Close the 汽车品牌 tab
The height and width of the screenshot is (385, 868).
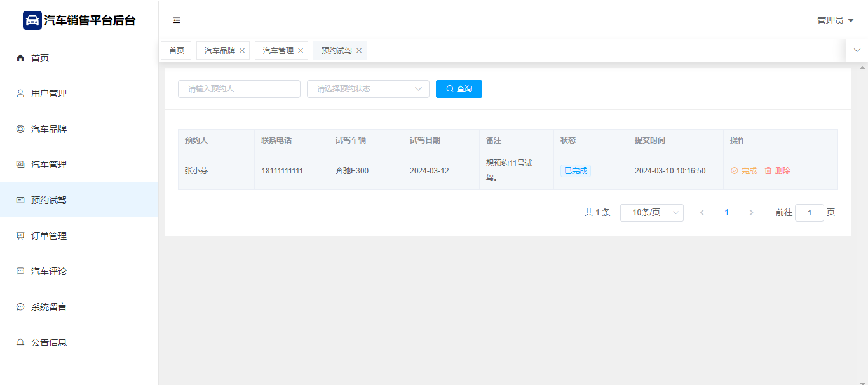(242, 51)
